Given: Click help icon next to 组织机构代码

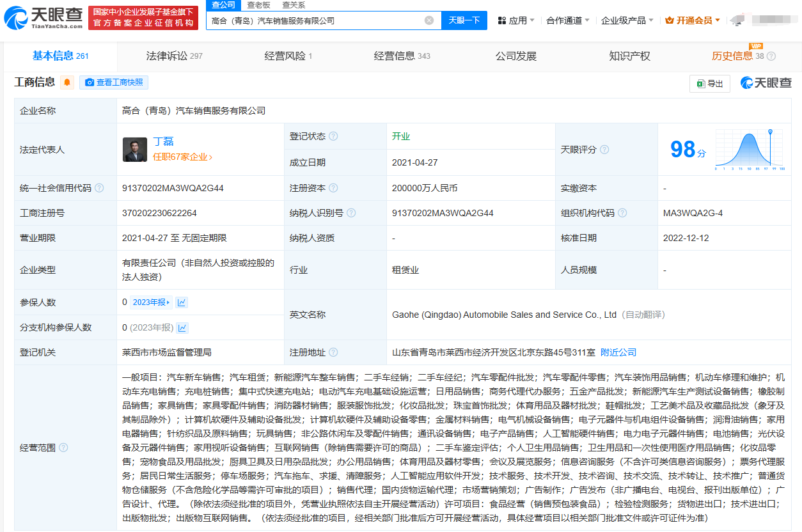Looking at the screenshot, I should (x=622, y=213).
